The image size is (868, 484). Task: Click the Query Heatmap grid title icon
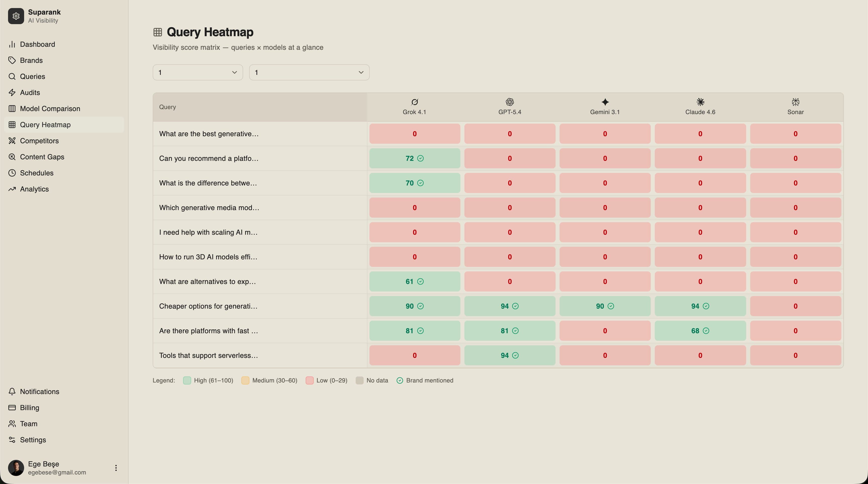click(158, 32)
